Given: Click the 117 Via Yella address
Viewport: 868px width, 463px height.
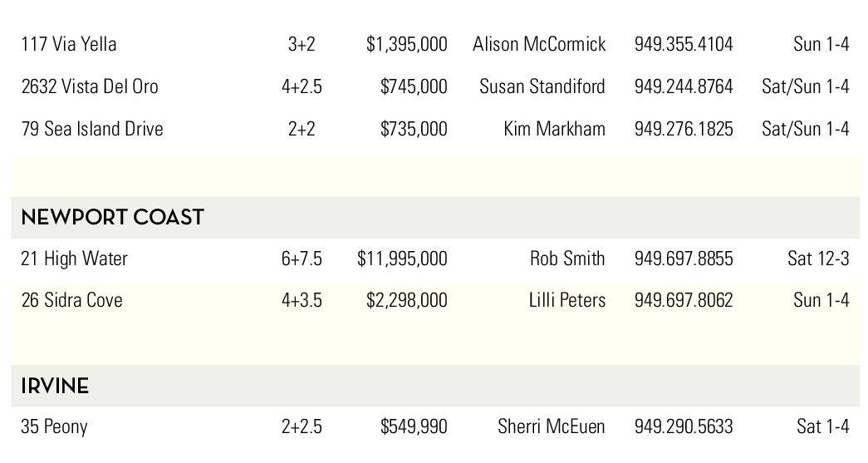Looking at the screenshot, I should (x=69, y=44).
